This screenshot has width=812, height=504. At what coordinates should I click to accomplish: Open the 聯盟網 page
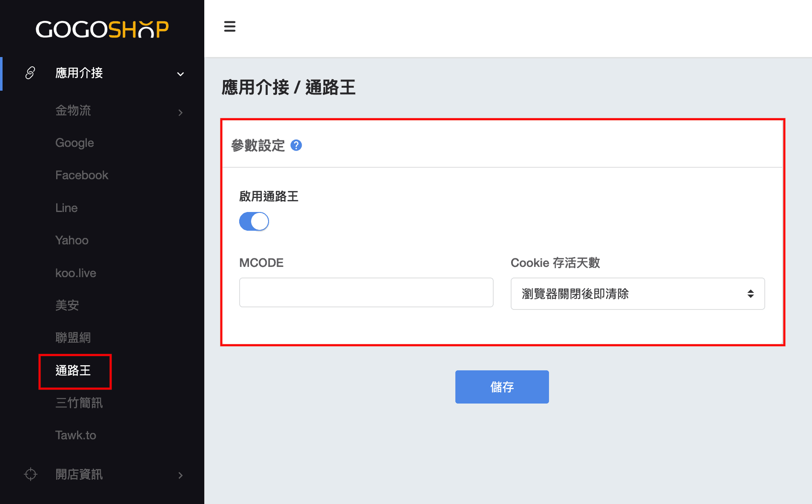[73, 337]
